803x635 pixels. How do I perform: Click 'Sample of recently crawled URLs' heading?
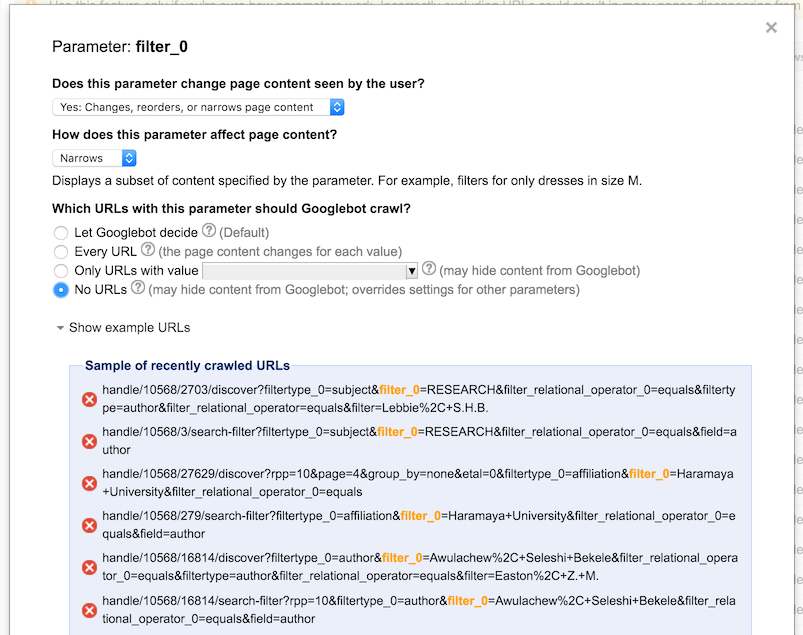(187, 366)
